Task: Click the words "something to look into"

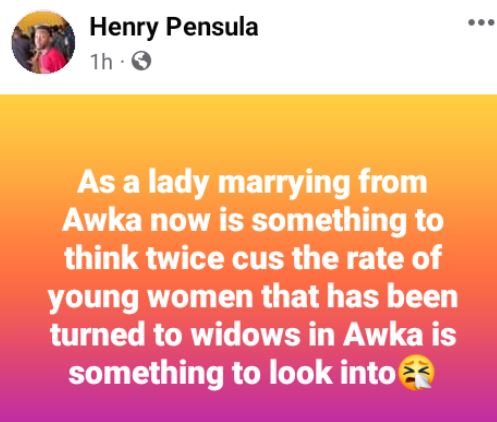Action: click(232, 373)
